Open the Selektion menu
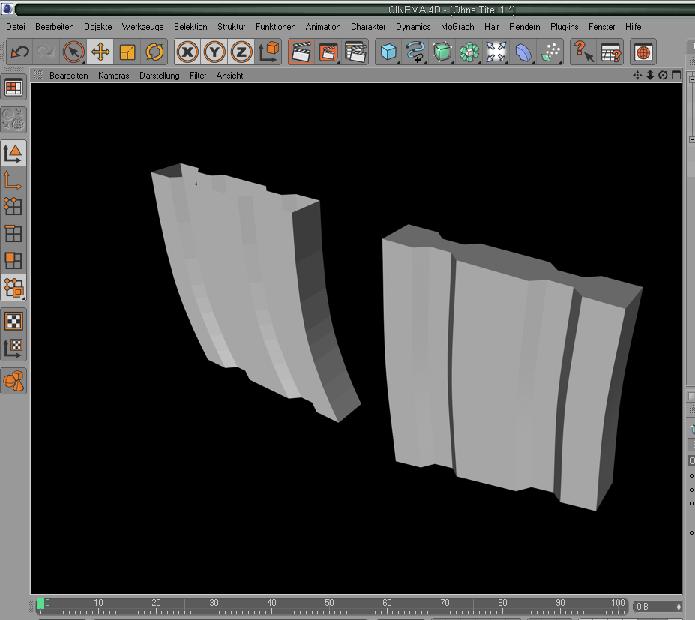Image resolution: width=695 pixels, height=620 pixels. tap(191, 27)
